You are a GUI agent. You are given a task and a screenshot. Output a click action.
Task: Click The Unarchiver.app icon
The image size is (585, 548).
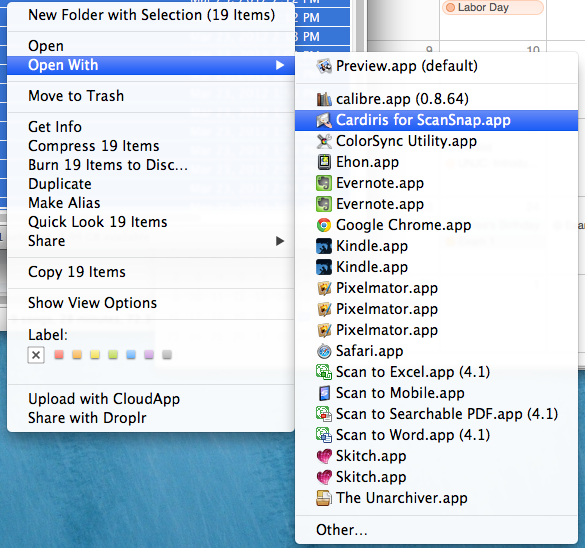pyautogui.click(x=324, y=498)
